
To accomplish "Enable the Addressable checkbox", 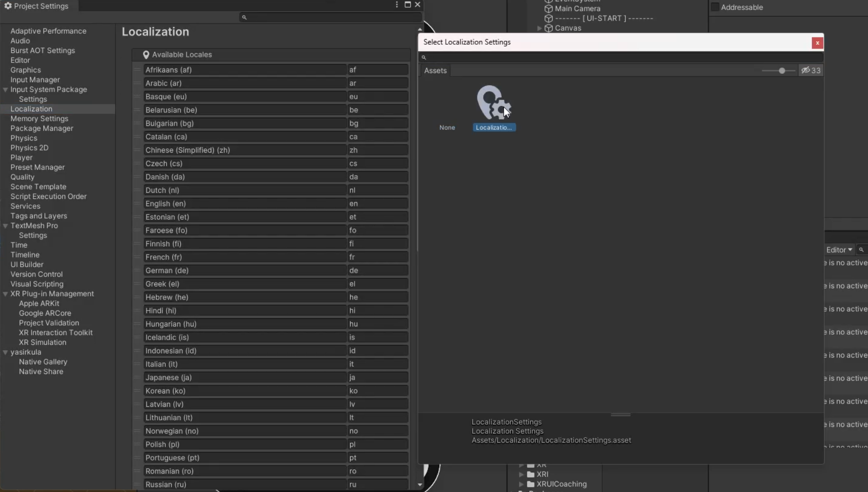I will [715, 7].
